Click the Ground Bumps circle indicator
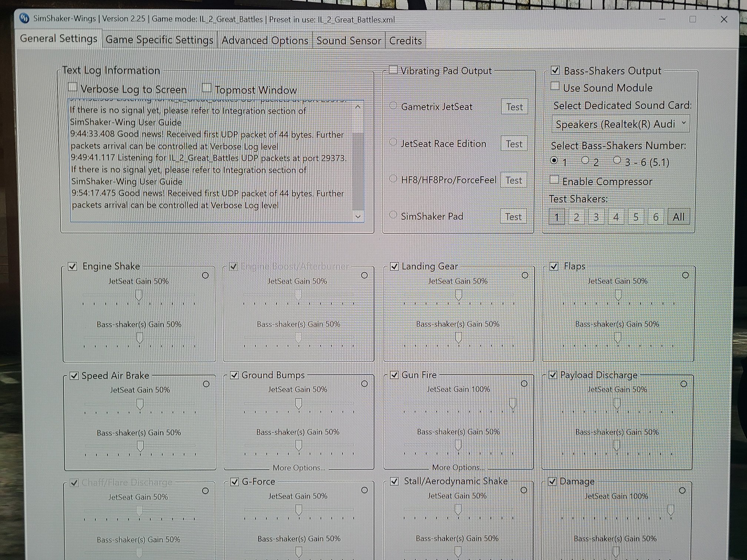 (364, 384)
